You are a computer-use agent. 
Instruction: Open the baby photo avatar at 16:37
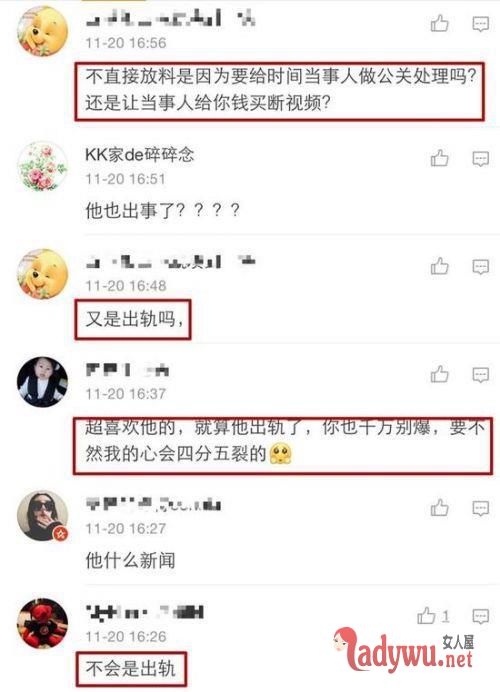click(x=42, y=382)
